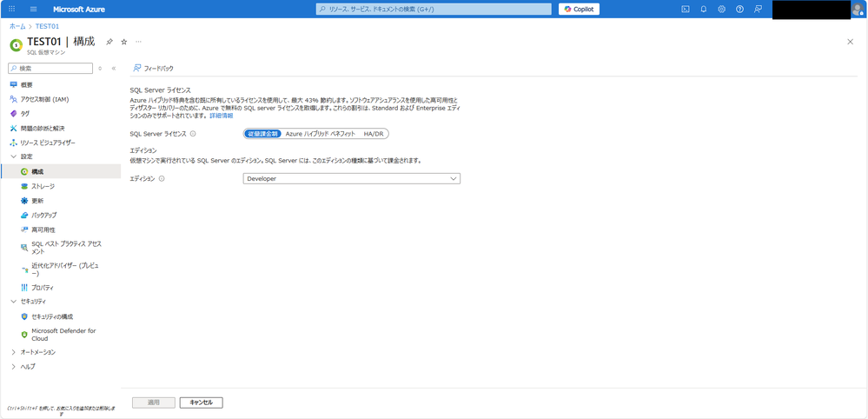This screenshot has height=419, width=868.
Task: Focus the sidebar 検索 box
Action: [50, 68]
